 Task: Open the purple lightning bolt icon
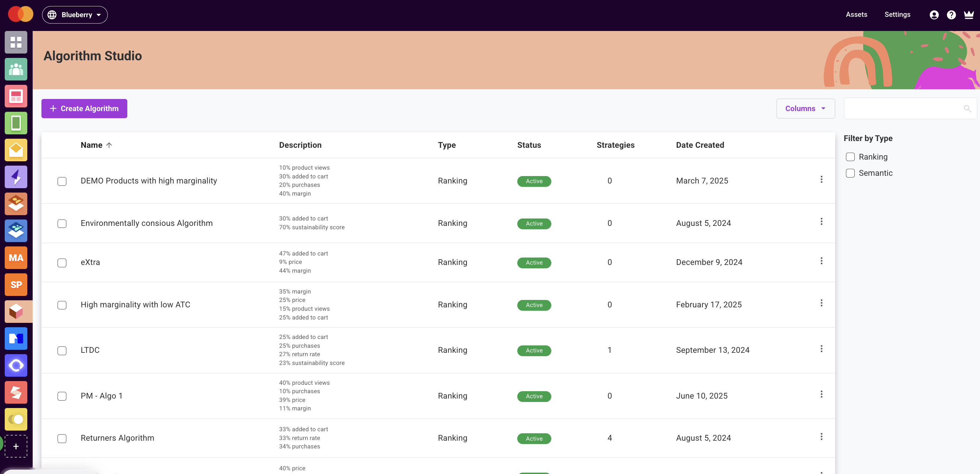click(x=16, y=177)
